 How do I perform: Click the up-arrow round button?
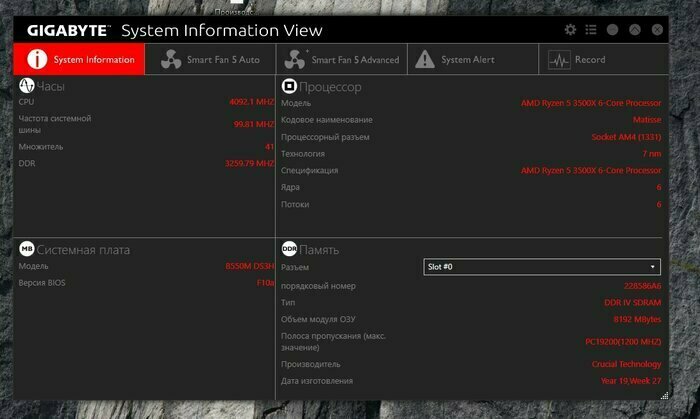coord(635,29)
